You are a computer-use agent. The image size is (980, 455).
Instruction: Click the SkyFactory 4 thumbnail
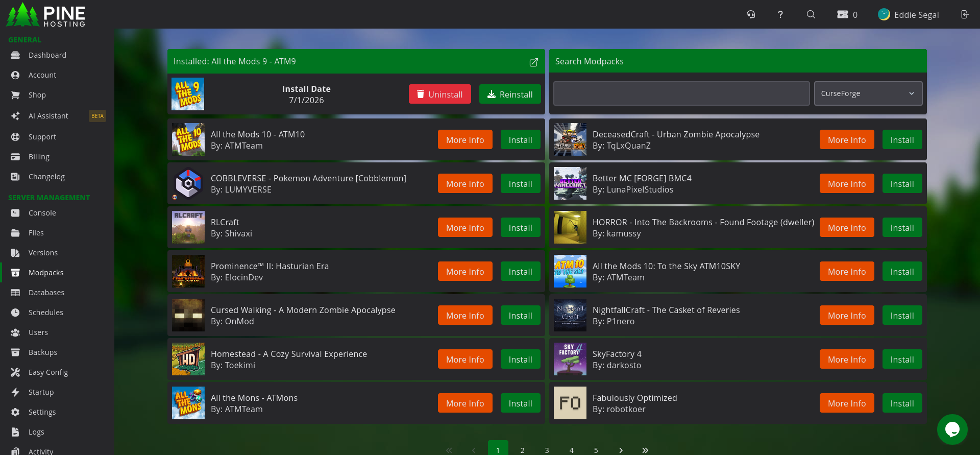click(x=570, y=359)
